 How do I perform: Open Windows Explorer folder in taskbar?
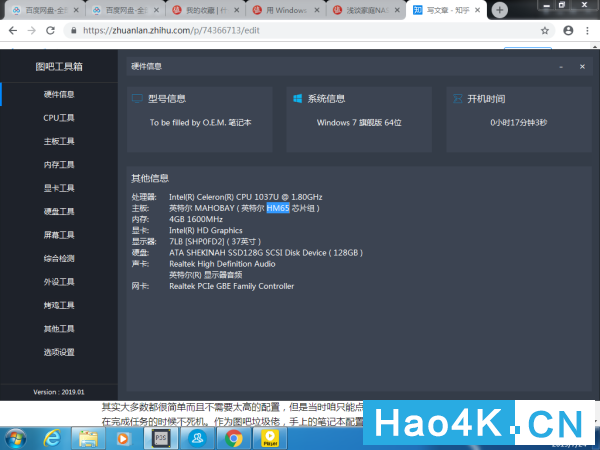point(88,439)
